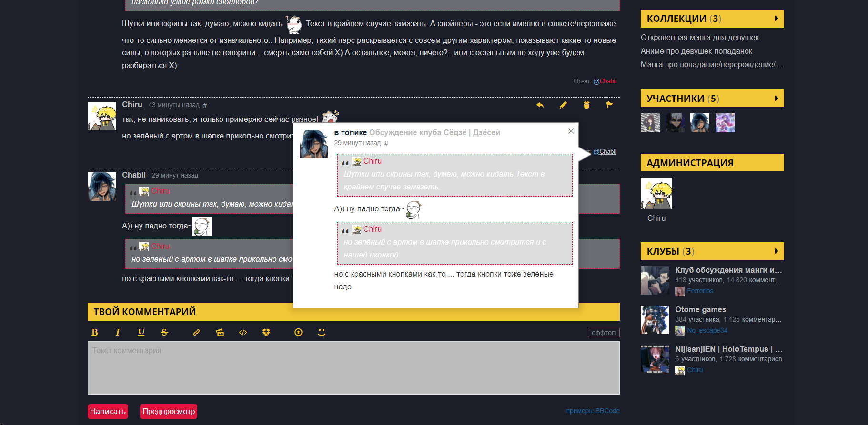Flag Chiru's comment for moderation
This screenshot has width=868, height=425.
coord(609,105)
